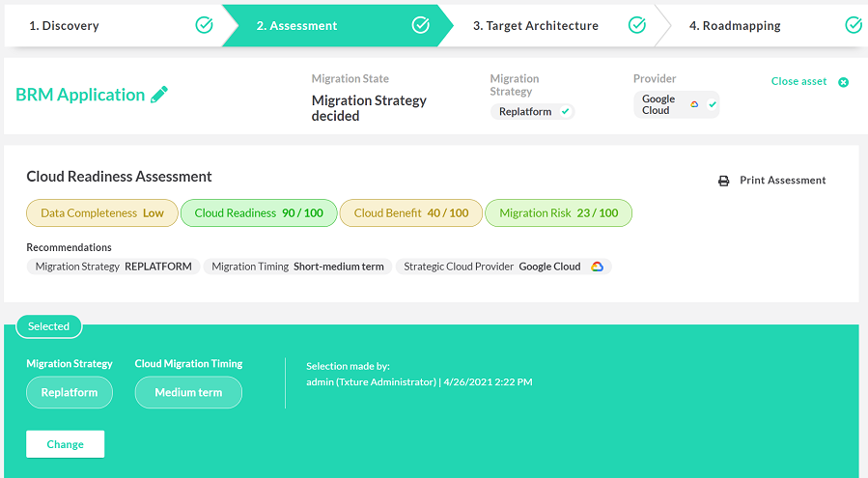Go to the 4. Roadmapping step
Image resolution: width=868 pixels, height=478 pixels.
(x=735, y=25)
